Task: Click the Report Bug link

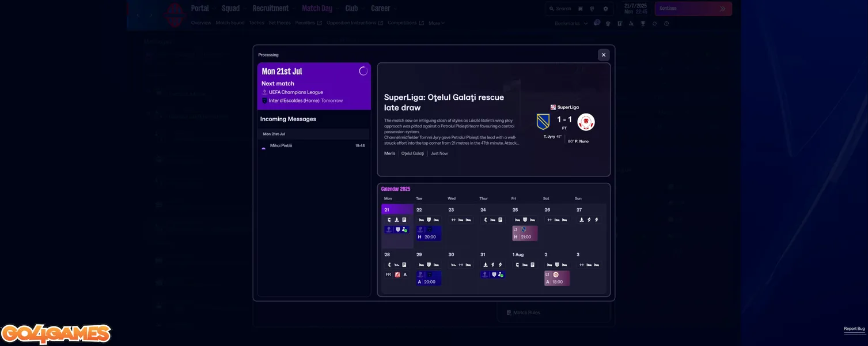Action: pyautogui.click(x=854, y=329)
